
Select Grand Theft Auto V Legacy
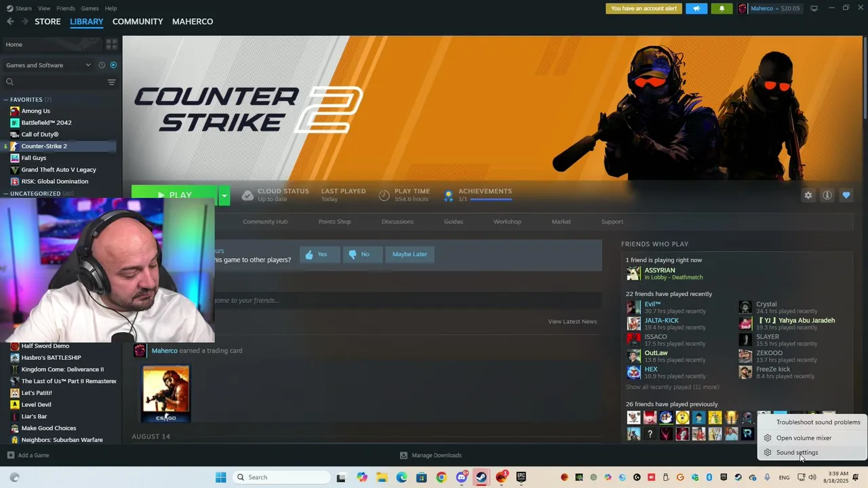[x=58, y=169]
